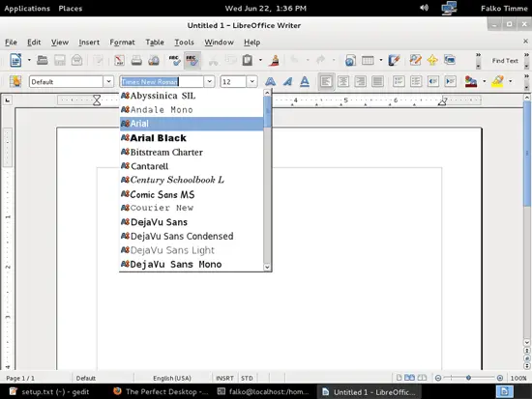This screenshot has width=532, height=399.
Task: Toggle AutoSpellcheck in the toolbar
Action: click(x=192, y=60)
